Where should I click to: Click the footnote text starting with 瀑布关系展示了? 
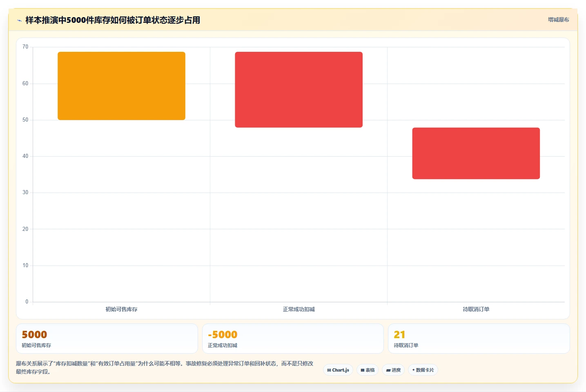point(165,368)
